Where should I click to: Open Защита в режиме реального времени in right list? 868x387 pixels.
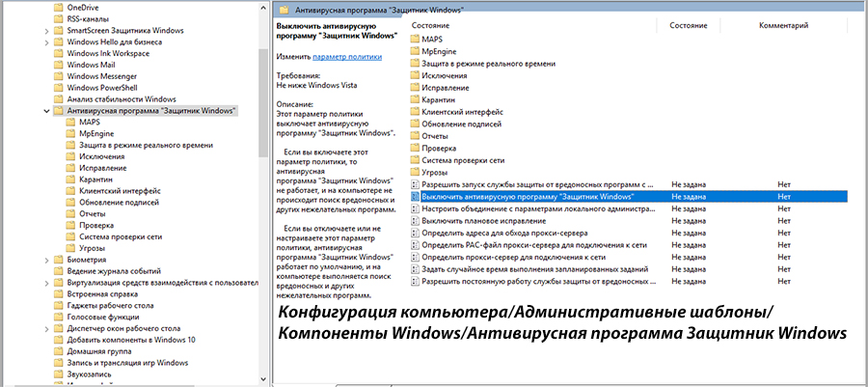click(488, 64)
